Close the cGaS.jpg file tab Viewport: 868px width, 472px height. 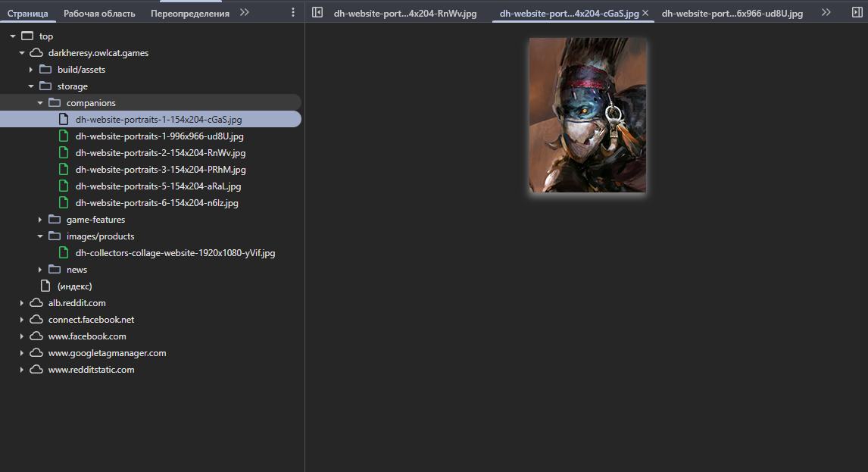click(645, 13)
